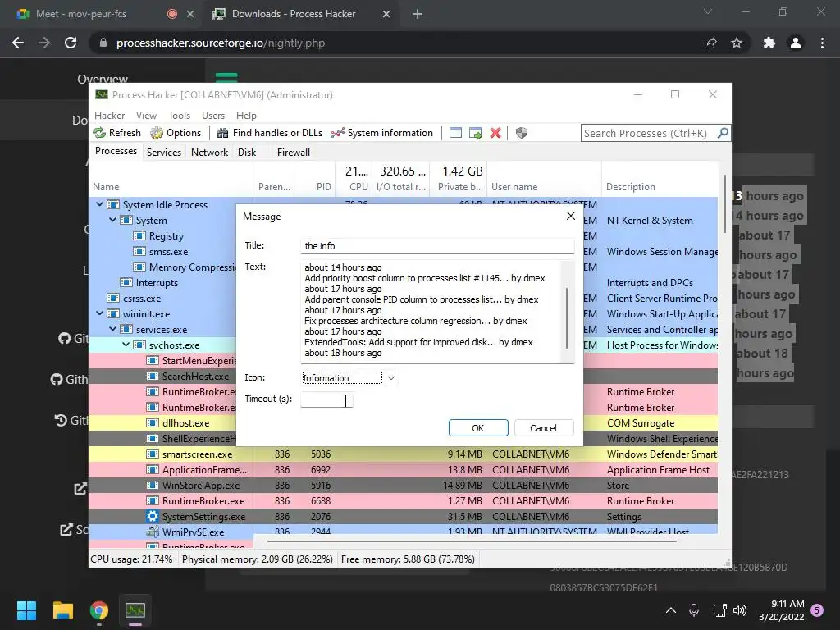Close the Message dialog
Image resolution: width=840 pixels, height=630 pixels.
(571, 216)
